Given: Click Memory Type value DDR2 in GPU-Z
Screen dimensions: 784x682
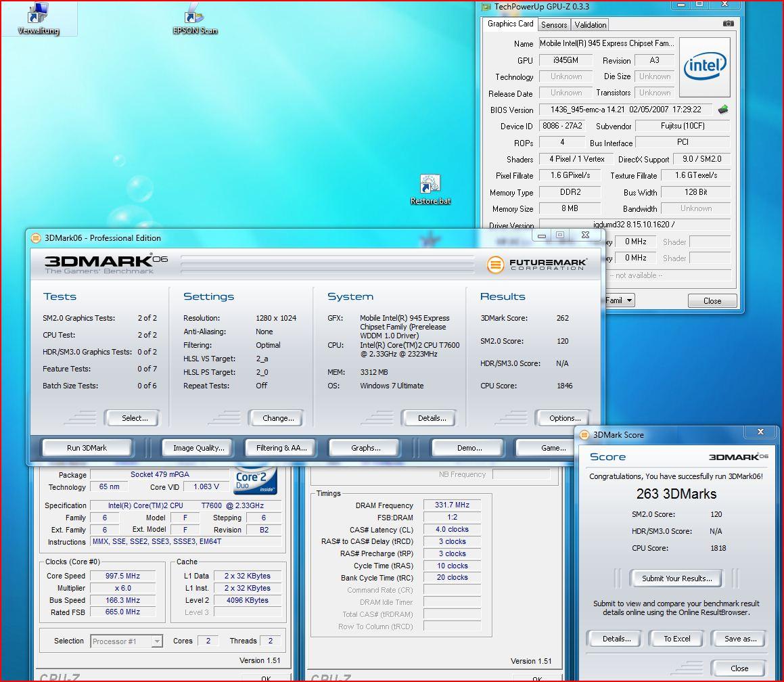Looking at the screenshot, I should tap(570, 192).
